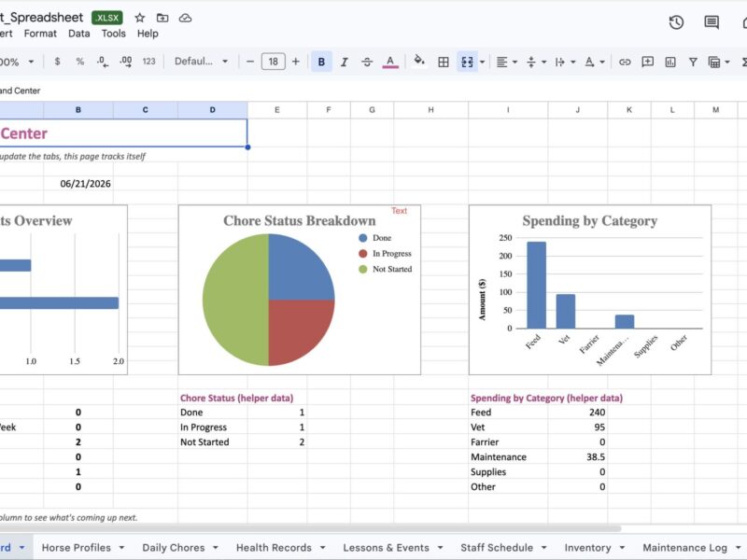Open text rotation dropdown
The width and height of the screenshot is (747, 560).
(x=594, y=62)
